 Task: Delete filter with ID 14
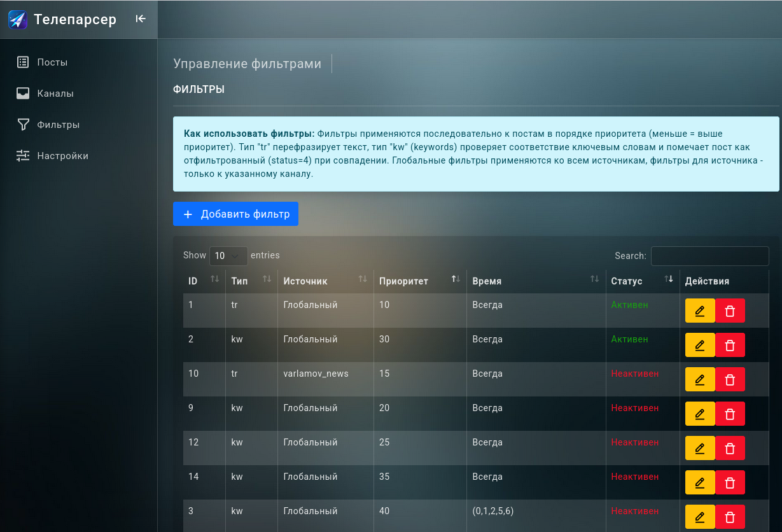click(730, 482)
